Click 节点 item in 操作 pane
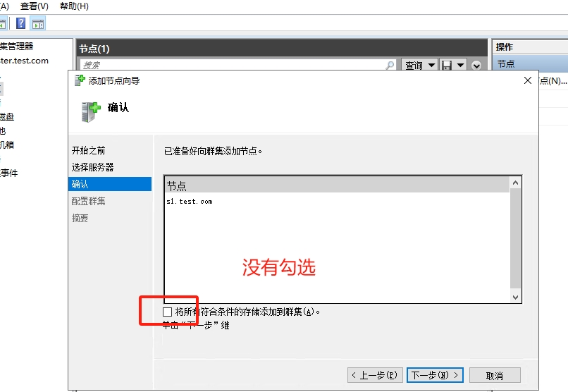Screen dimensions: 568x392 [x=531, y=63]
